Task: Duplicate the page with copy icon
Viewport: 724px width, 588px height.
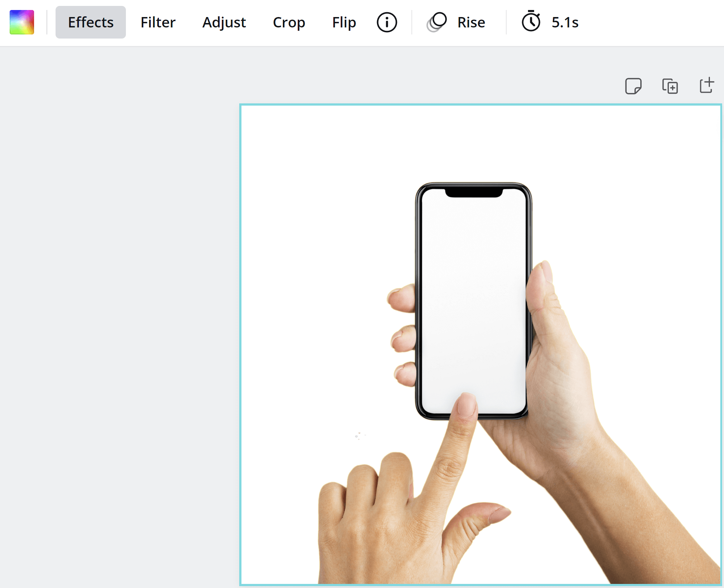Action: tap(670, 86)
